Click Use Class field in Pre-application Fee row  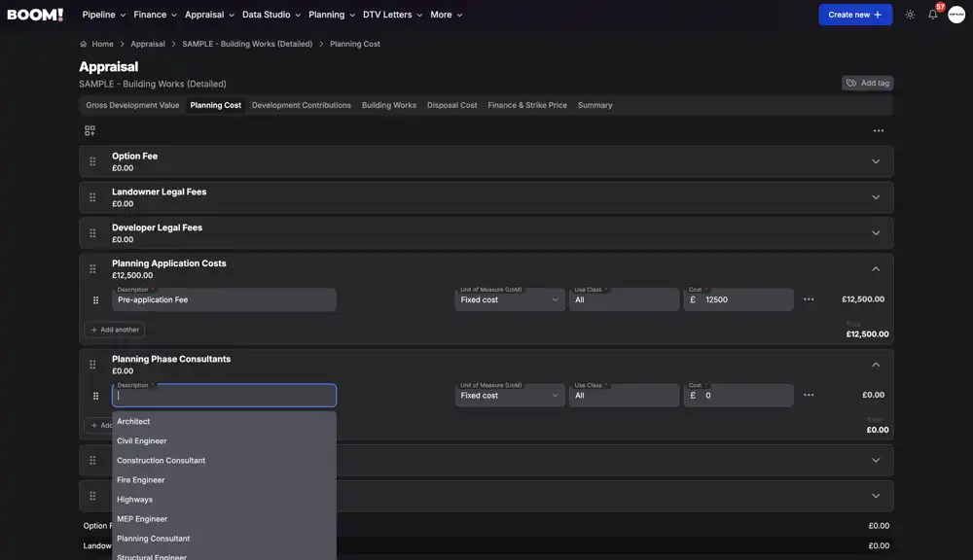click(x=624, y=299)
